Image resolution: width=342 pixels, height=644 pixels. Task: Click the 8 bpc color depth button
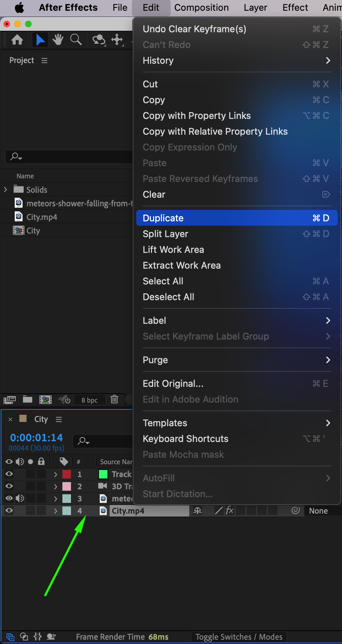point(89,400)
